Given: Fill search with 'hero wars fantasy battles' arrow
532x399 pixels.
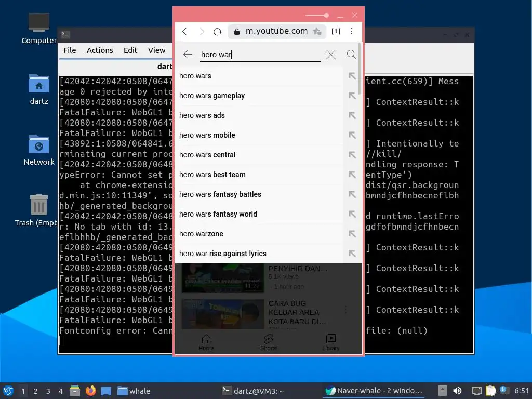Looking at the screenshot, I should [x=352, y=194].
